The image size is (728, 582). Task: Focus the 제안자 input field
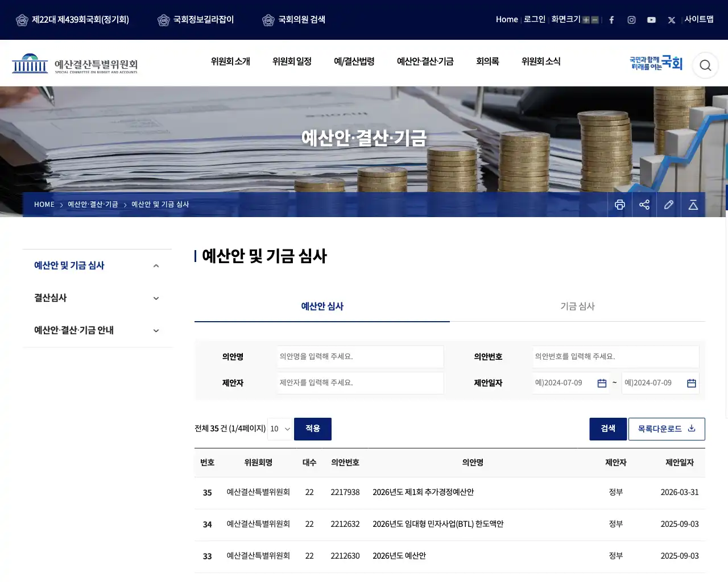[x=360, y=383]
